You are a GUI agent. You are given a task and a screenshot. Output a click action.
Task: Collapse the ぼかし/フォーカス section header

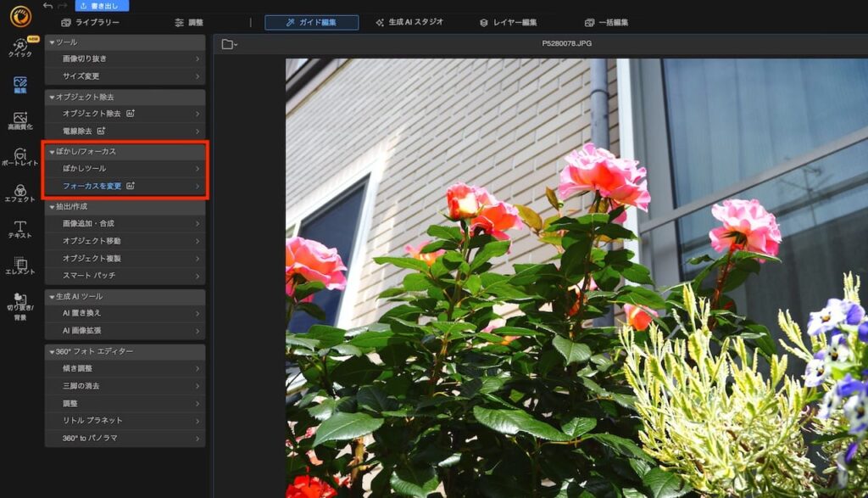pyautogui.click(x=125, y=151)
